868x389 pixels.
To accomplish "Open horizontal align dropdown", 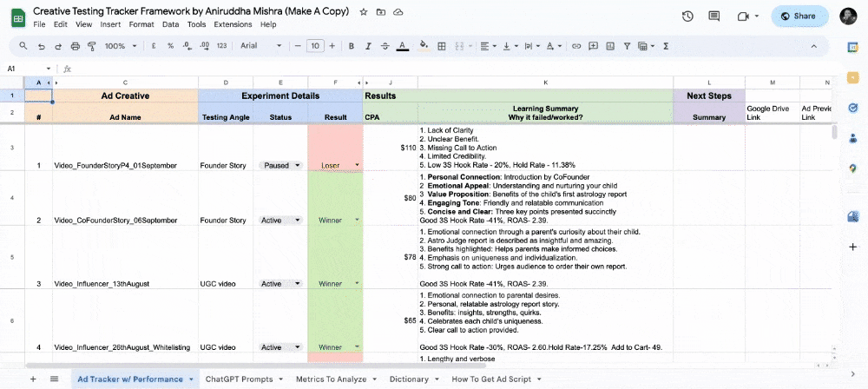I will point(488,46).
